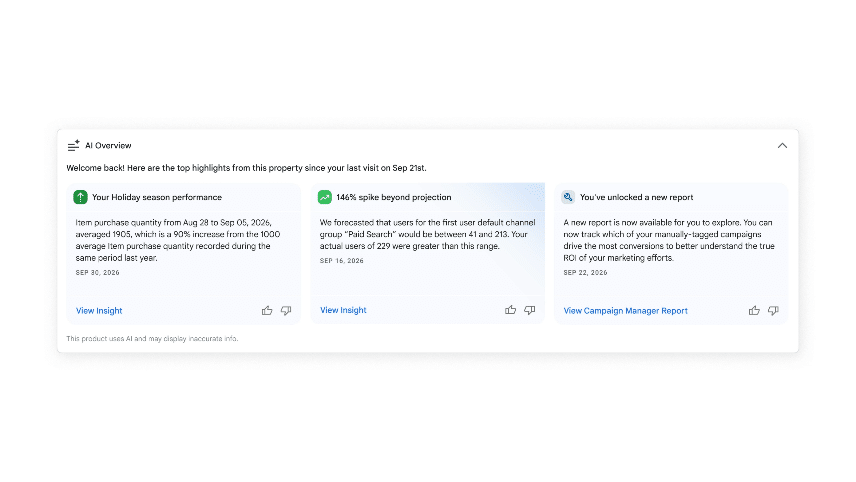Select You've unlocked a new report title
Viewport: 856px width, 482px height.
[637, 197]
